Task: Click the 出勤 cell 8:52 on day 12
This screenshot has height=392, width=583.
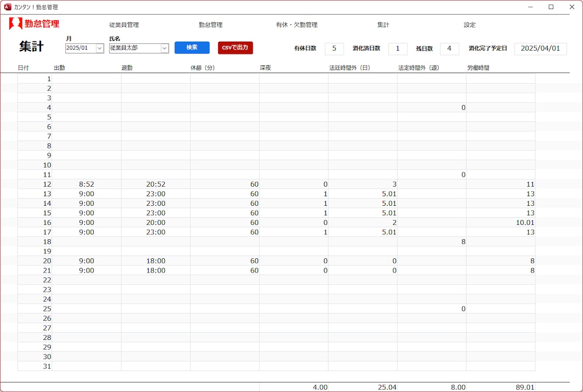Action: click(86, 184)
